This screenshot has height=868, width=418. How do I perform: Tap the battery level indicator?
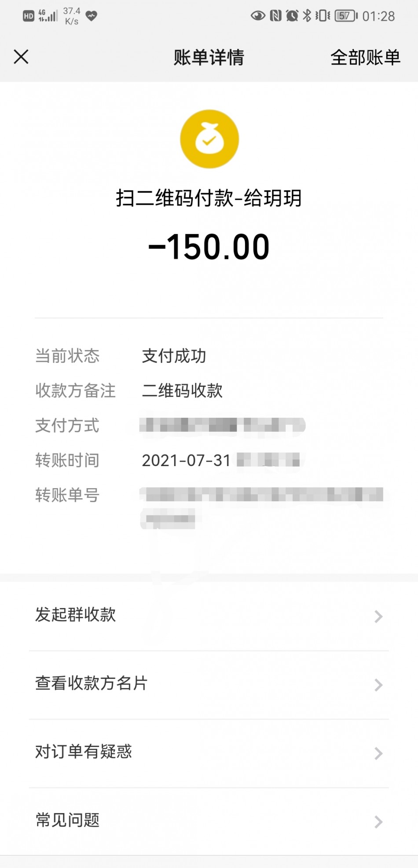point(346,16)
